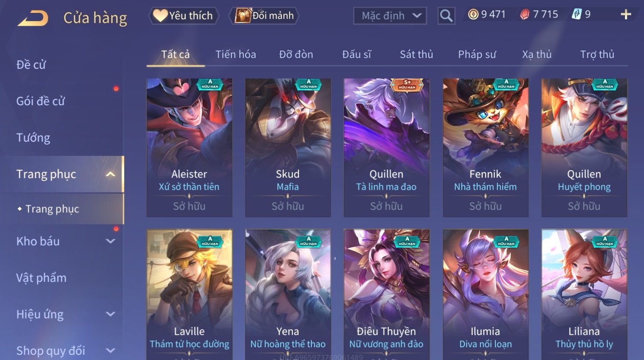Expand the Hiệu ứng sidebar section
This screenshot has height=360, width=644.
pos(110,314)
